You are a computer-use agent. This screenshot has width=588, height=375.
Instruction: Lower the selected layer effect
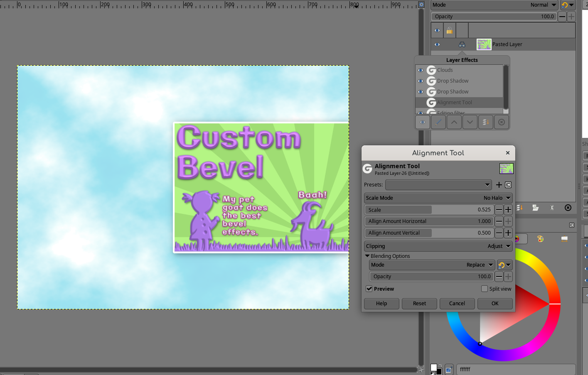click(470, 123)
